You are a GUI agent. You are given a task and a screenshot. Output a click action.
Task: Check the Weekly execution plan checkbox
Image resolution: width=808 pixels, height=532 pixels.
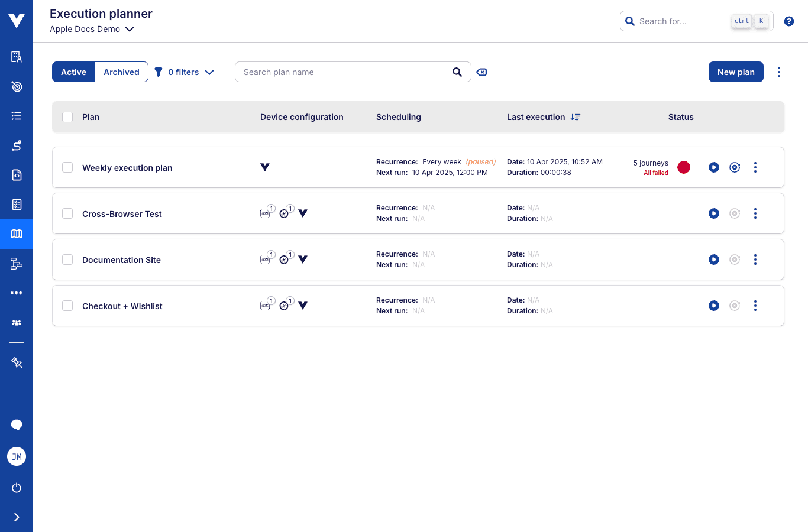[67, 167]
